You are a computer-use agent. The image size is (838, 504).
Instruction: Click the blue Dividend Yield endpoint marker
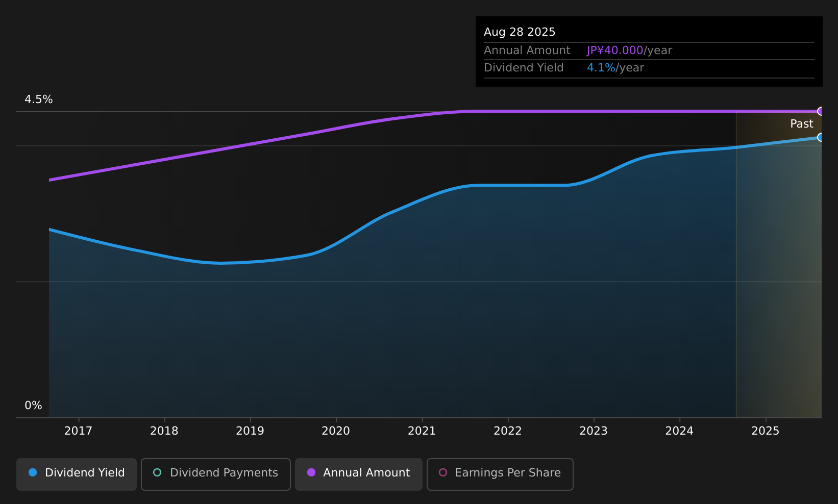pos(821,137)
